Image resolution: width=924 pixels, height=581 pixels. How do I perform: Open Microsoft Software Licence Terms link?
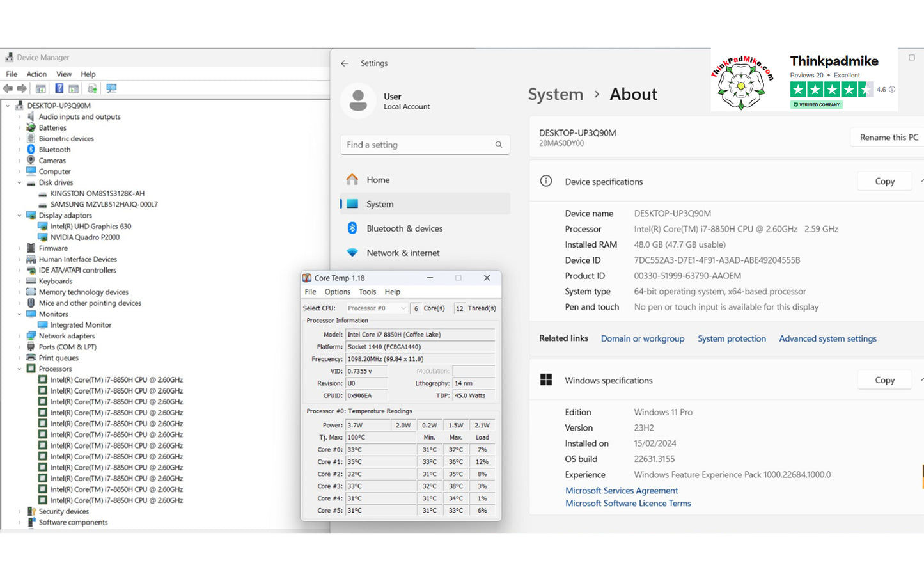628,504
